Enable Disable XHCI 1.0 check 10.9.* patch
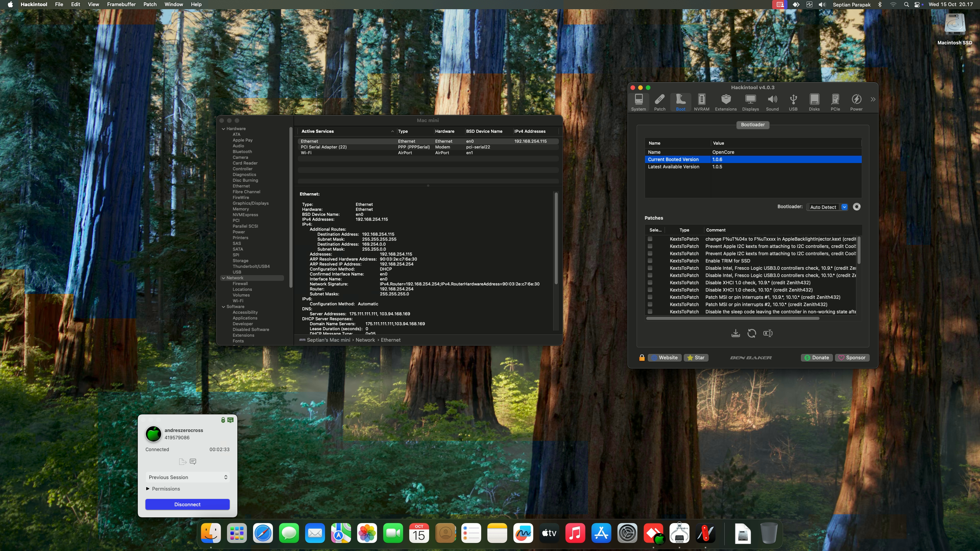 (x=650, y=282)
